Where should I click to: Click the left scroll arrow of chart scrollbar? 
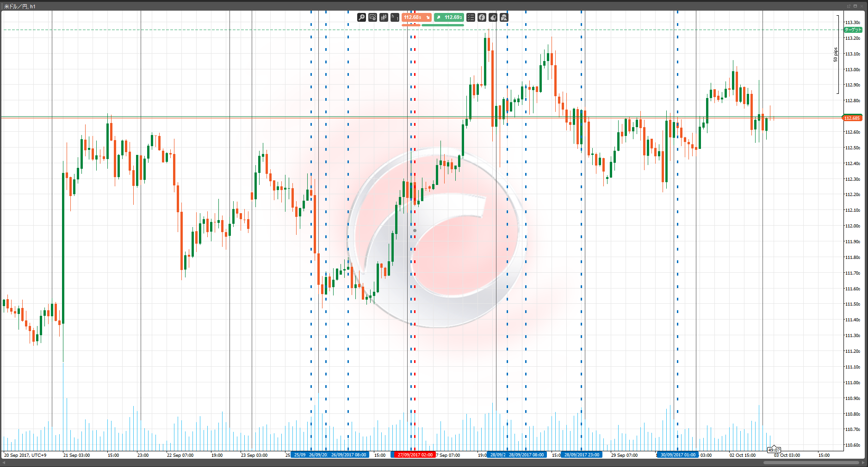(4, 462)
